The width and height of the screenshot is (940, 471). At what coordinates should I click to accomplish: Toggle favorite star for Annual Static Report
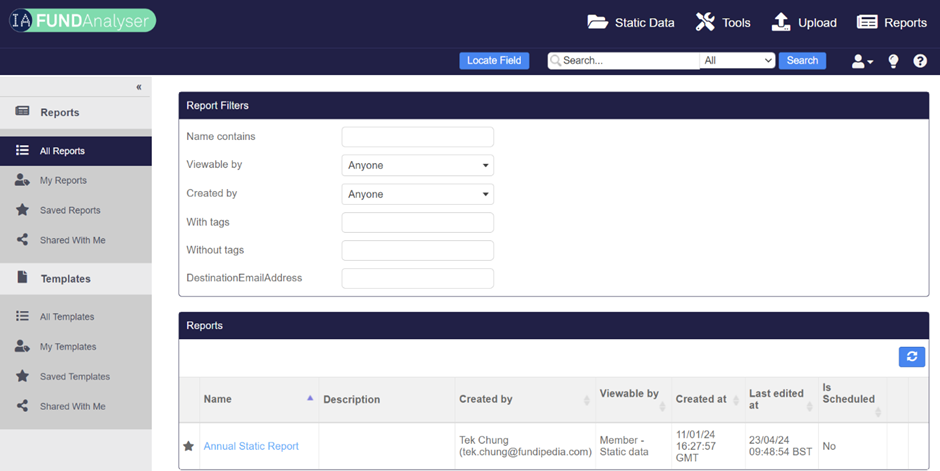(x=188, y=446)
